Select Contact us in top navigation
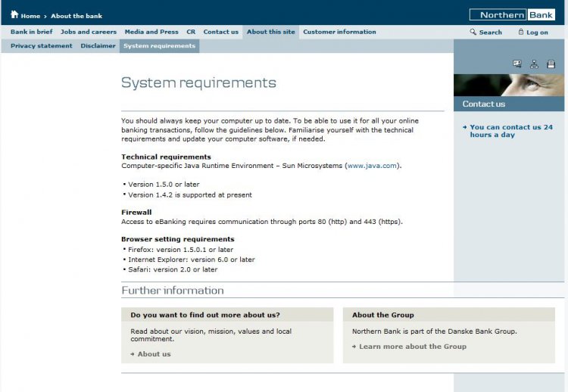 pos(221,32)
